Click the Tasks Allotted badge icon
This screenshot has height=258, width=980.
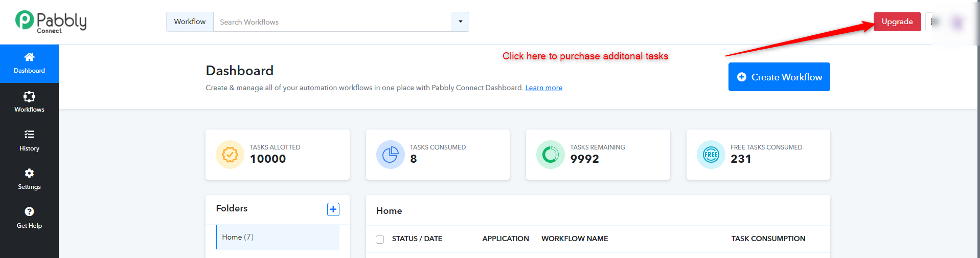230,155
